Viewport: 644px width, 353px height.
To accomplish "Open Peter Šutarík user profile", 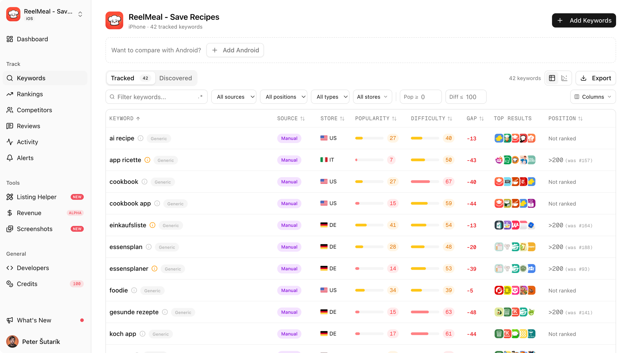I will point(45,341).
